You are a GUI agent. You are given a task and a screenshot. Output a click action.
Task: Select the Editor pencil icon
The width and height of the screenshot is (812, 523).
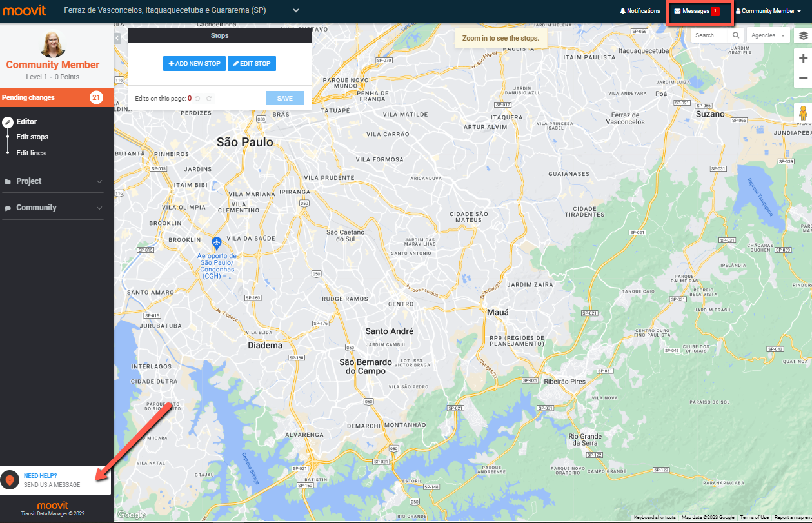(x=8, y=122)
